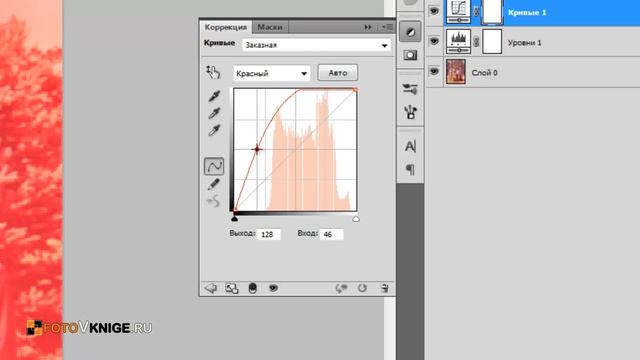Image resolution: width=640 pixels, height=360 pixels.
Task: Select the Кривые 1 curves thumbnail
Action: click(458, 12)
